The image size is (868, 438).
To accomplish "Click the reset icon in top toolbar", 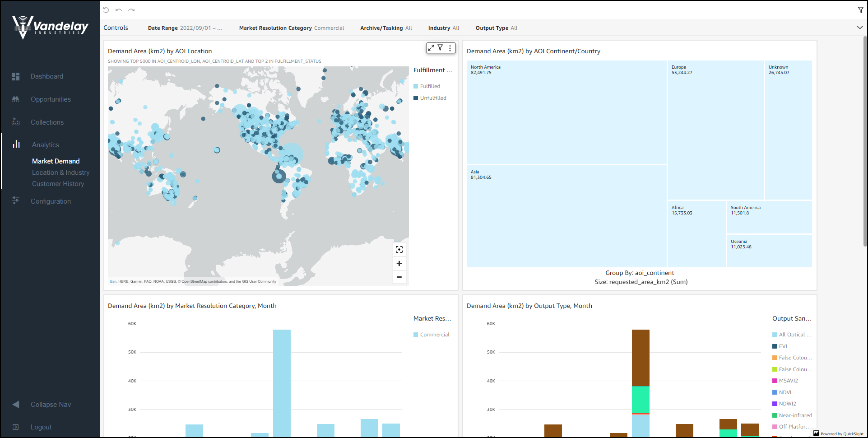I will click(x=106, y=10).
